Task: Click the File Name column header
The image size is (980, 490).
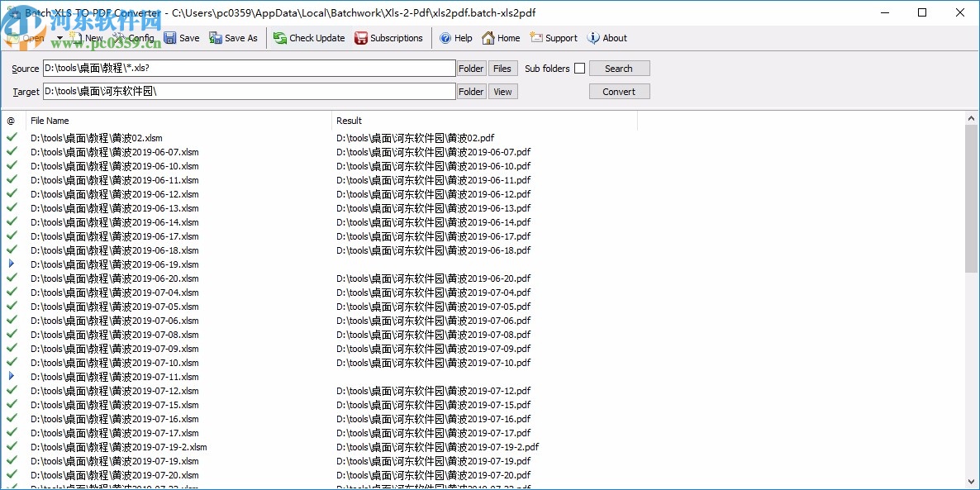Action: [x=50, y=120]
